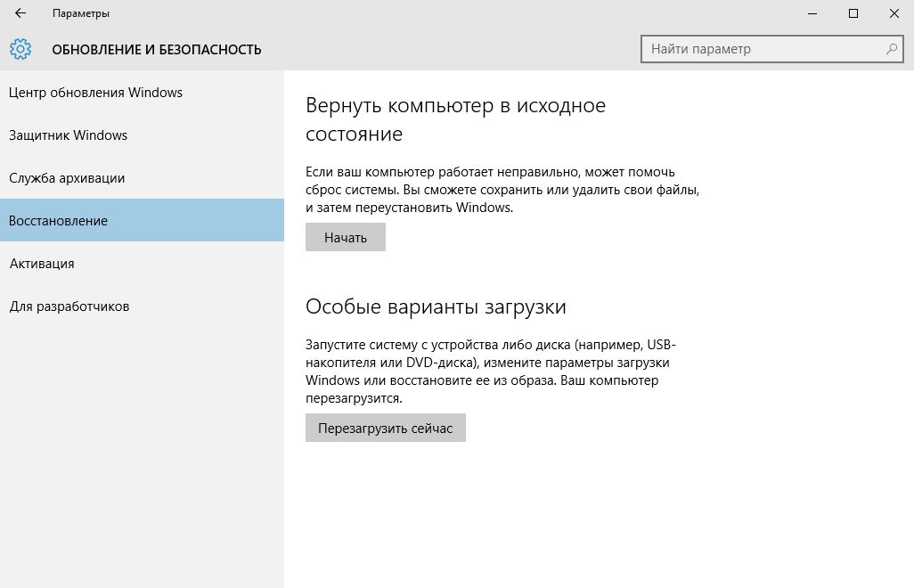This screenshot has height=588, width=914.
Task: Maximize the Параметры window
Action: click(853, 12)
